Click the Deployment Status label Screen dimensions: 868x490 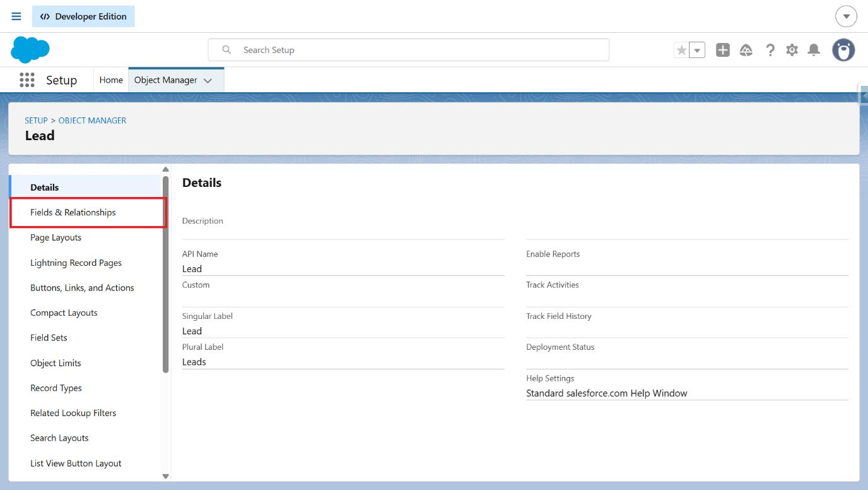[x=560, y=347]
